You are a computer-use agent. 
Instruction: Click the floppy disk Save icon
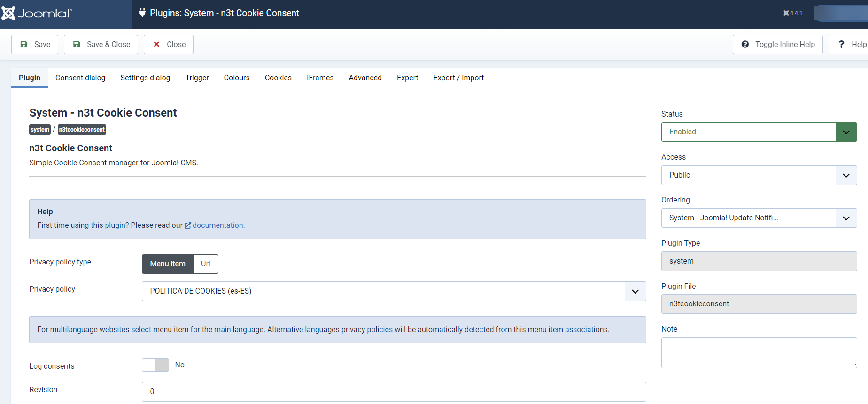(24, 44)
